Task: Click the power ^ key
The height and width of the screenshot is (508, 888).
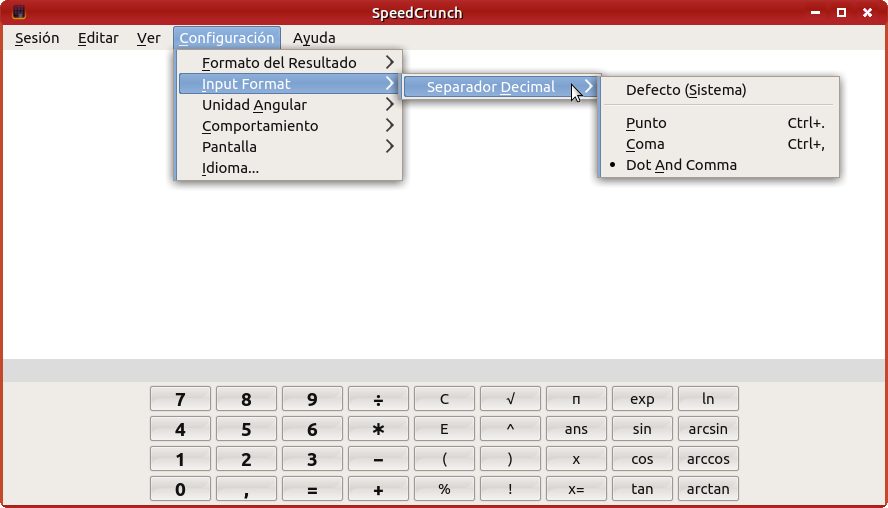Action: [510, 429]
